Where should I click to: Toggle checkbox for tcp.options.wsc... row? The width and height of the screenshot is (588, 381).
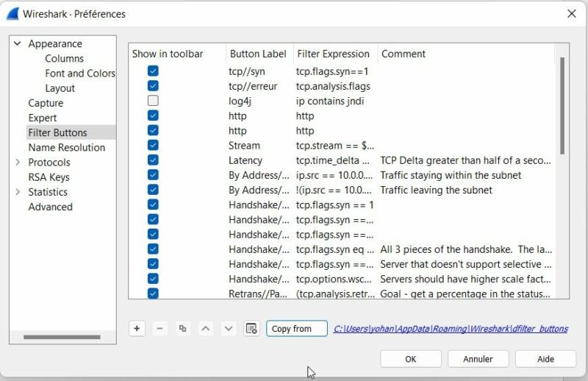[x=153, y=279]
